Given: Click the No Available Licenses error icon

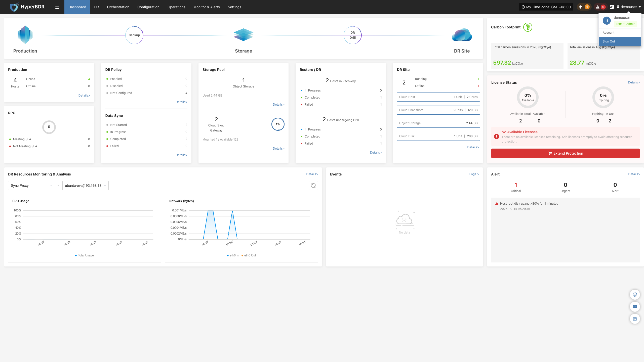Looking at the screenshot, I should [497, 137].
